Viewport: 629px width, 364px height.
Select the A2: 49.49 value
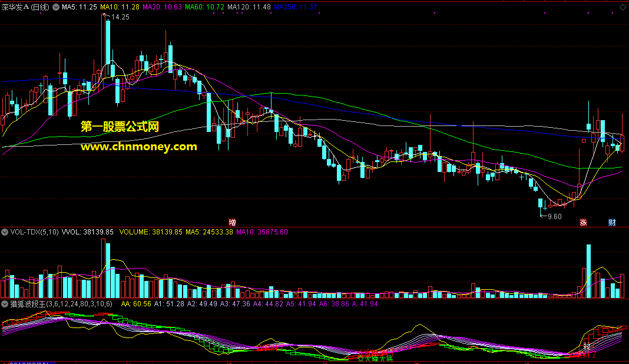click(202, 304)
